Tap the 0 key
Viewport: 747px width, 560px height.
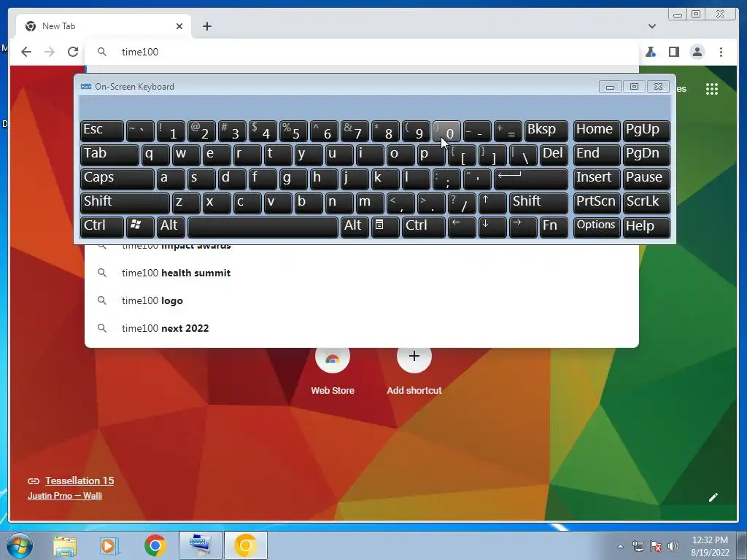click(446, 131)
